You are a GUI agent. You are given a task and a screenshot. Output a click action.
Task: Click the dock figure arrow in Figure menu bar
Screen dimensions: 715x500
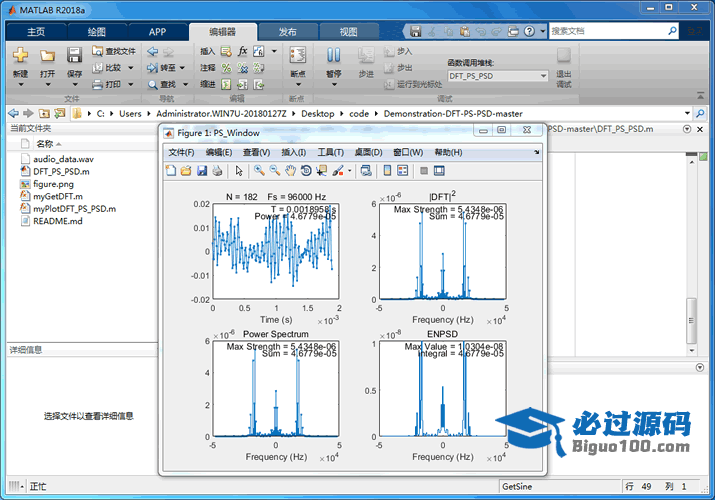coord(537,152)
